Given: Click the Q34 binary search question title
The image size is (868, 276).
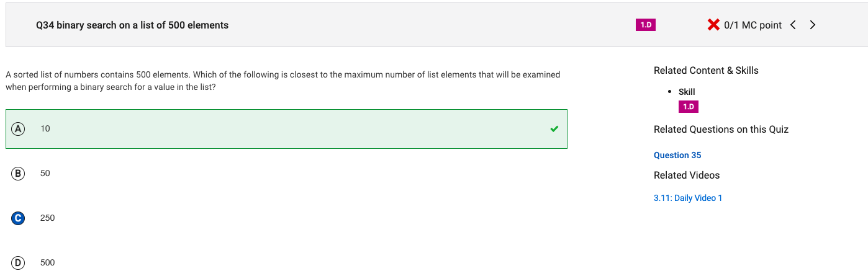Looking at the screenshot, I should [132, 25].
